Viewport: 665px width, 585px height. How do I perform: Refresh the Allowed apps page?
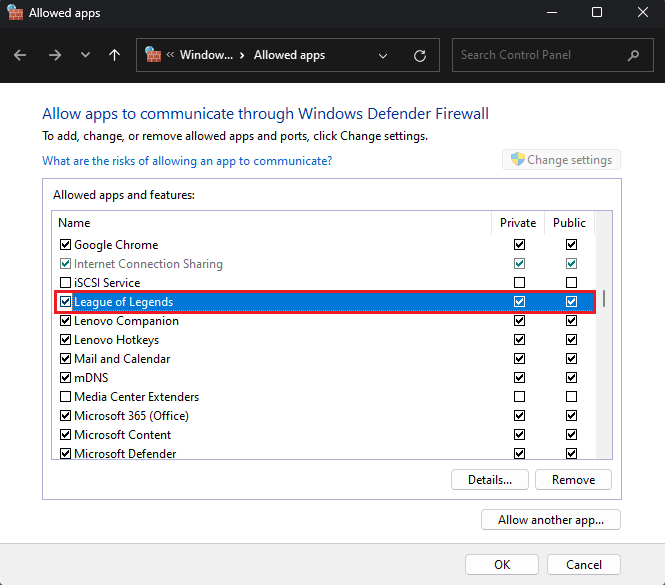click(420, 56)
